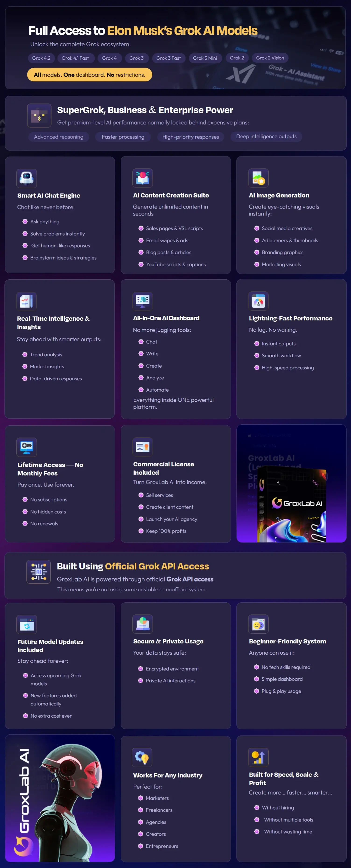Click the Data-driven responses item
The image size is (351, 868).
(56, 379)
